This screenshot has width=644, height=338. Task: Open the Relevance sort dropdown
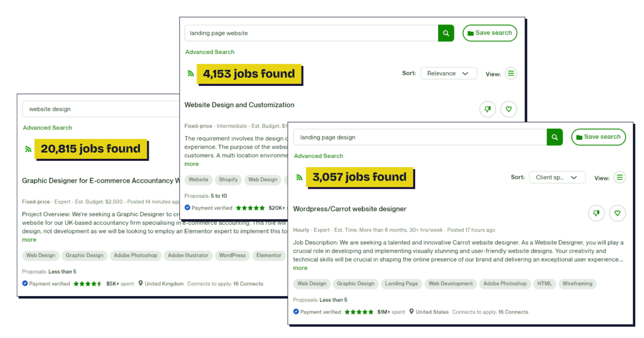pos(448,73)
